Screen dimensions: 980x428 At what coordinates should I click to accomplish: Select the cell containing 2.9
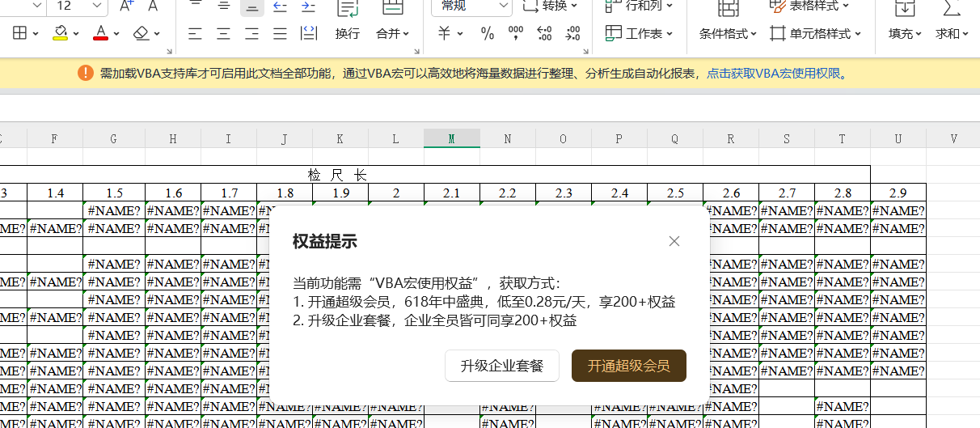click(x=898, y=193)
